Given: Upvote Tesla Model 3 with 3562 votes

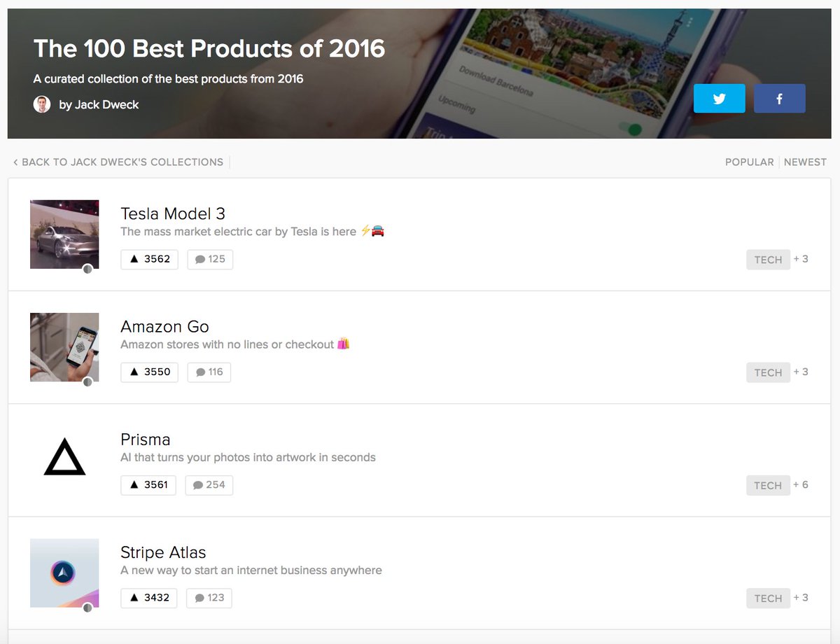Looking at the screenshot, I should [150, 259].
